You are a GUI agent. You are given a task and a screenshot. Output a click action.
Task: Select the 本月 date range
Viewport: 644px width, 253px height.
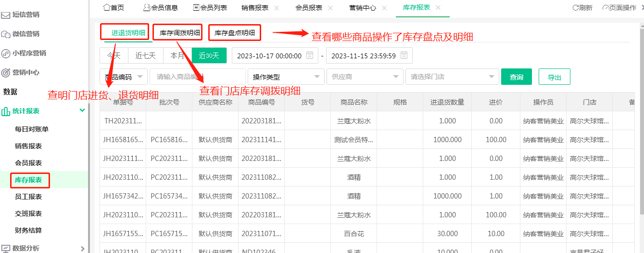177,55
